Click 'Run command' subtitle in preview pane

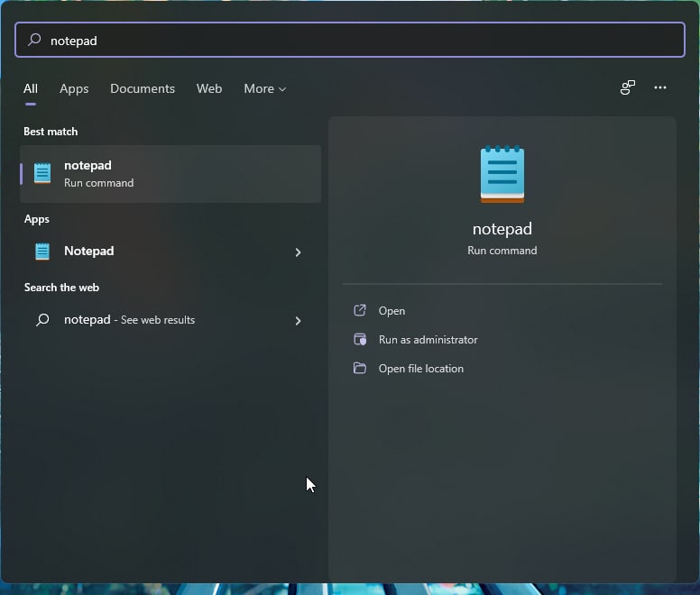click(x=502, y=251)
